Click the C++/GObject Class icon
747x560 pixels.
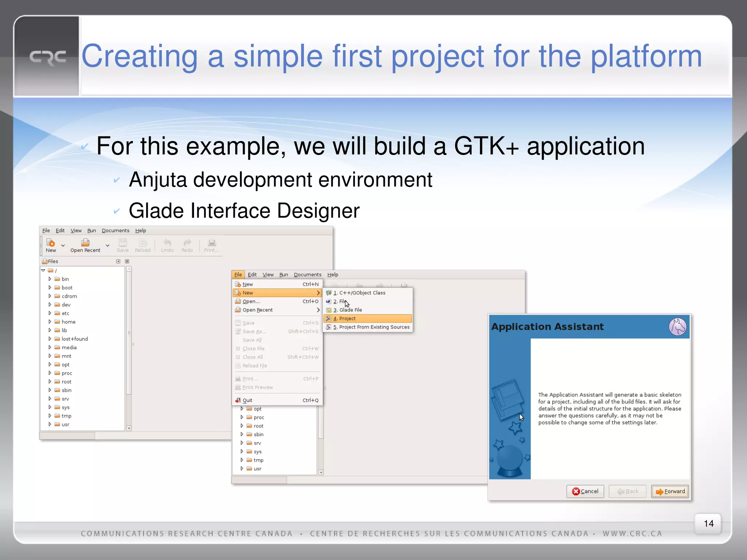(x=329, y=293)
